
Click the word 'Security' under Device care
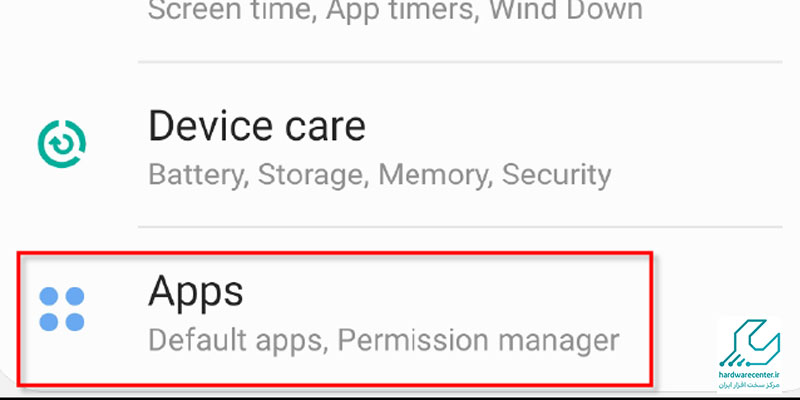pyautogui.click(x=556, y=175)
